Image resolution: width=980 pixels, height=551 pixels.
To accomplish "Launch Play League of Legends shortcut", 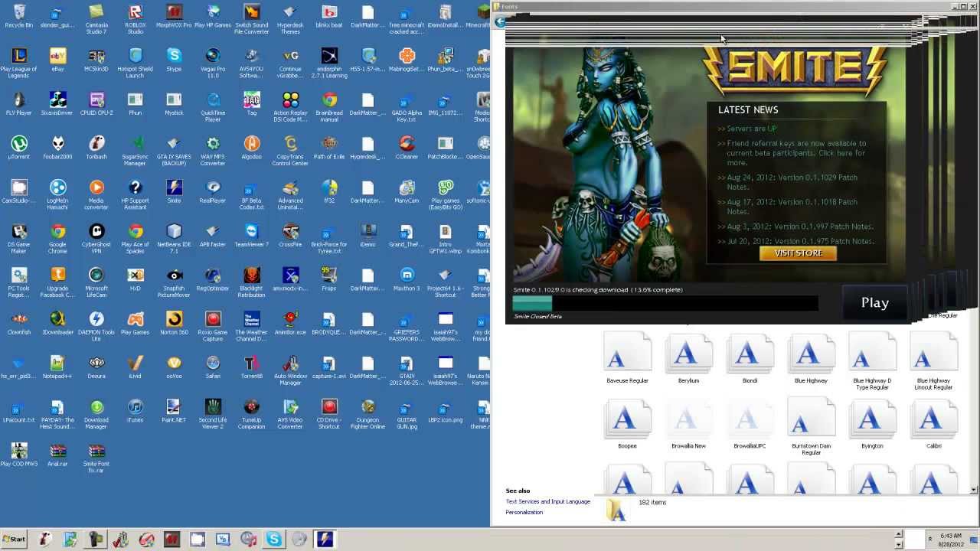I will [18, 64].
